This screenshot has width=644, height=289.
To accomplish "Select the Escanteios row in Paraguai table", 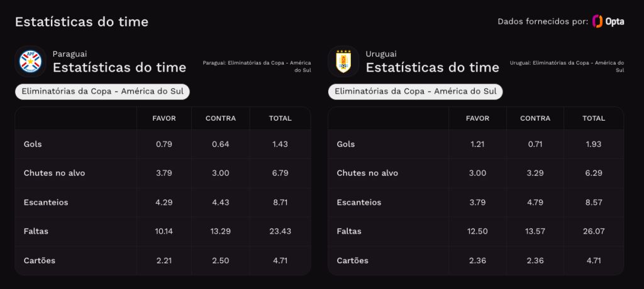I will tap(163, 202).
